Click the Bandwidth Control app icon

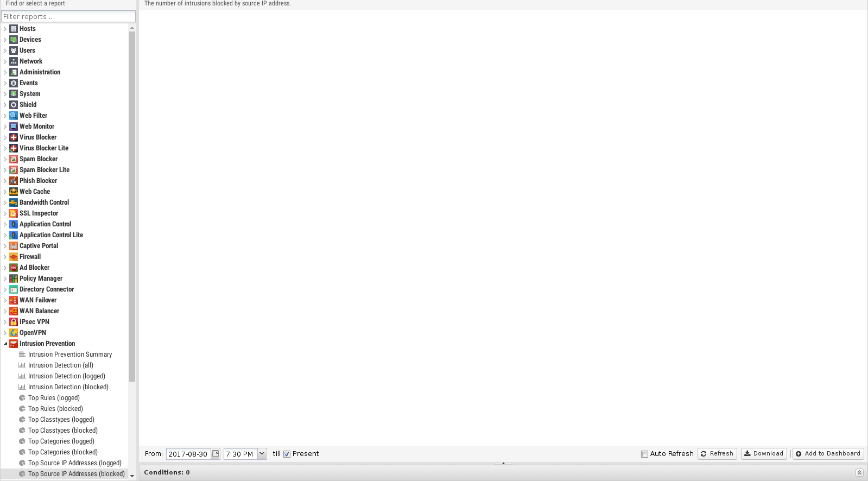pos(14,202)
